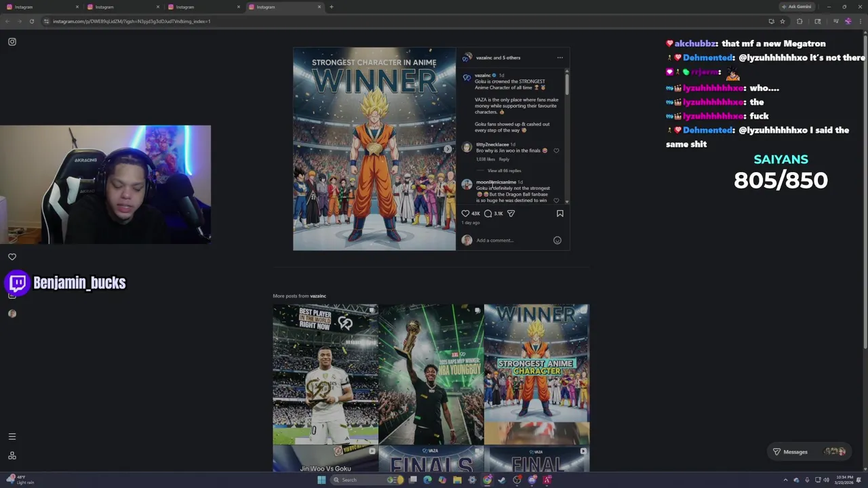Show hidden system tray icons

point(786,480)
